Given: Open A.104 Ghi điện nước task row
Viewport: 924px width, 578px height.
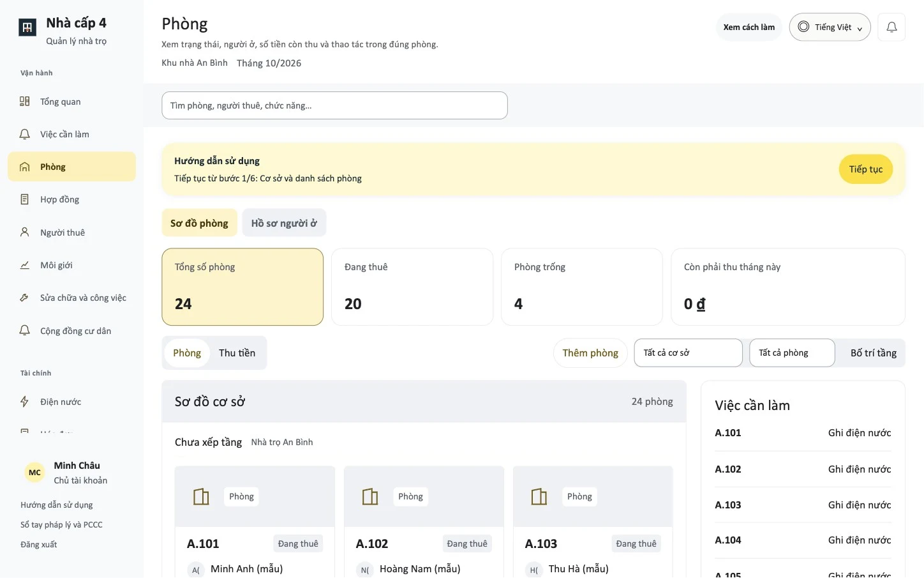Looking at the screenshot, I should (803, 540).
